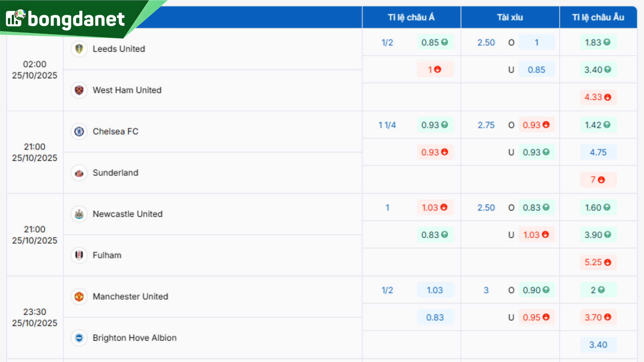
Task: Select the Tỉ lệ châu Á column header
Action: (x=411, y=17)
